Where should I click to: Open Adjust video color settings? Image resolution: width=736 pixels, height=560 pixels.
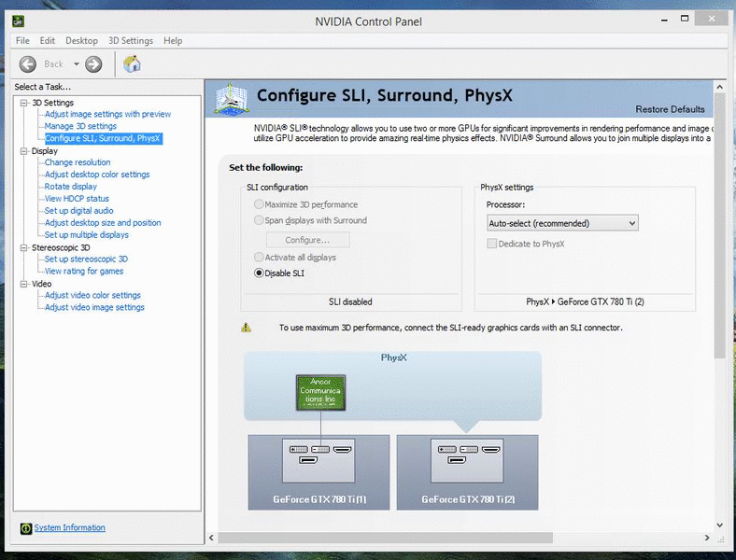(x=92, y=295)
